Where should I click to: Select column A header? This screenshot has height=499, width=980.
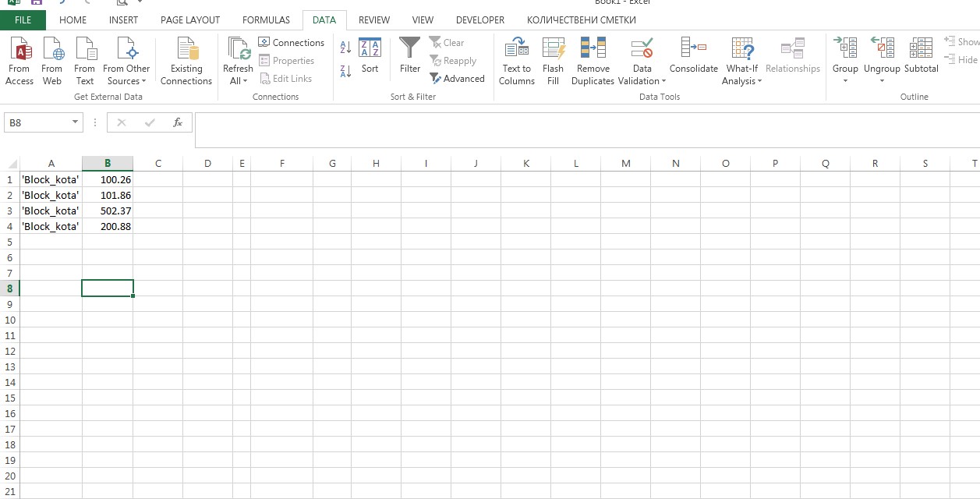pos(51,164)
